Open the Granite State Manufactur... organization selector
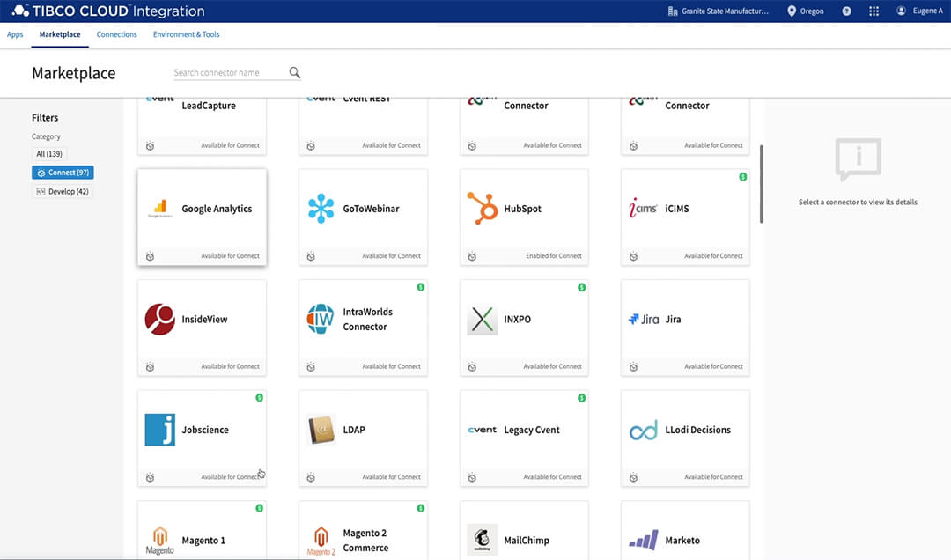Image resolution: width=951 pixels, height=560 pixels. tap(719, 11)
